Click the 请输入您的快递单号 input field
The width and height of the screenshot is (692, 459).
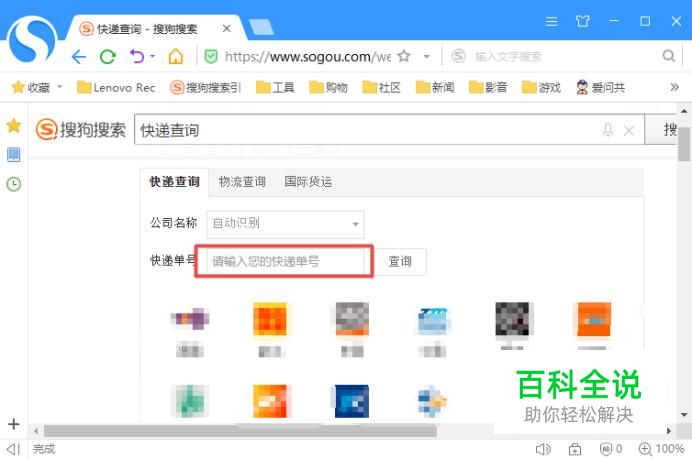[x=284, y=261]
